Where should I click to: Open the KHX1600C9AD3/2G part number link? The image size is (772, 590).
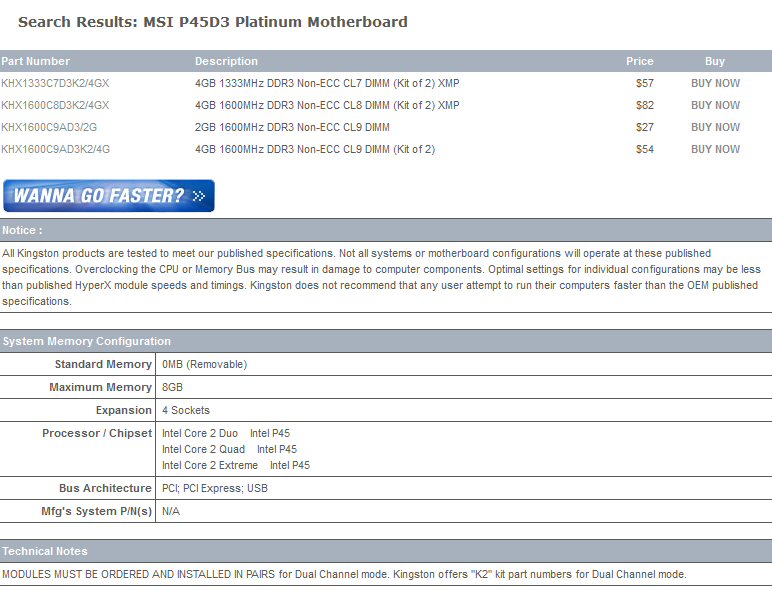[49, 128]
